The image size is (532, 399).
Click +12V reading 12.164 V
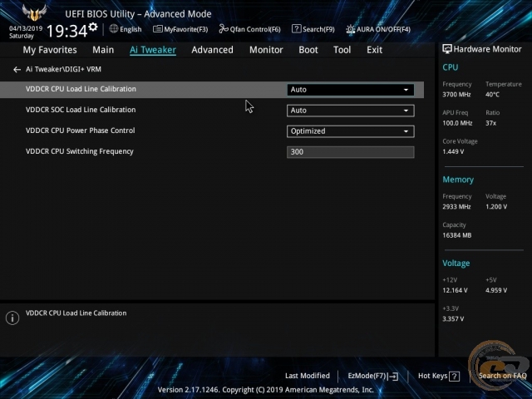tap(455, 290)
